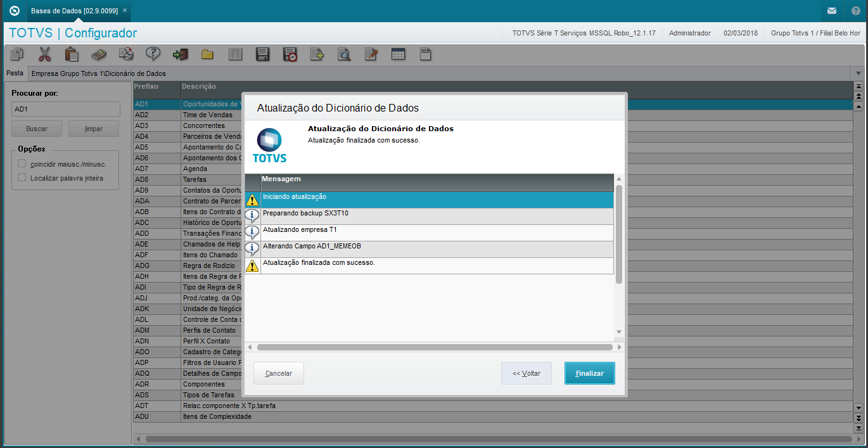Screen dimensions: 868x448
Task: Click the scissors Cut icon
Action: [44, 54]
